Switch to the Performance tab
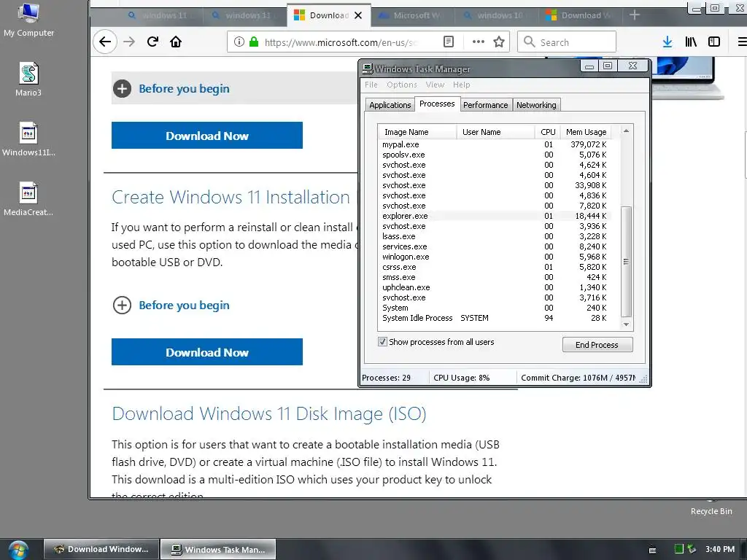This screenshot has width=747, height=560. click(x=485, y=105)
